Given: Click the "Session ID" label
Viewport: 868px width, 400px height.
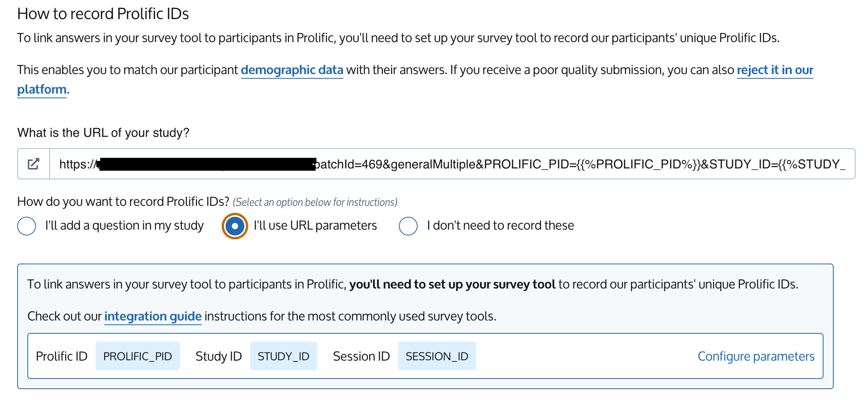Looking at the screenshot, I should (361, 356).
